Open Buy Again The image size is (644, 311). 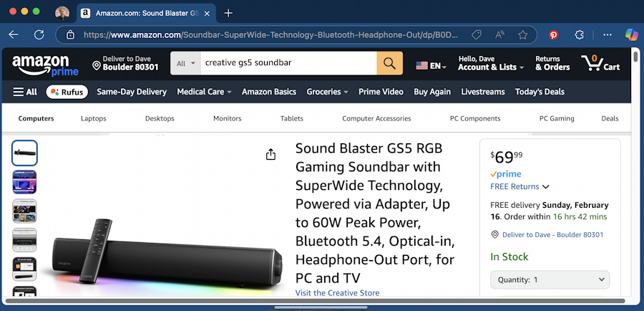pos(432,92)
